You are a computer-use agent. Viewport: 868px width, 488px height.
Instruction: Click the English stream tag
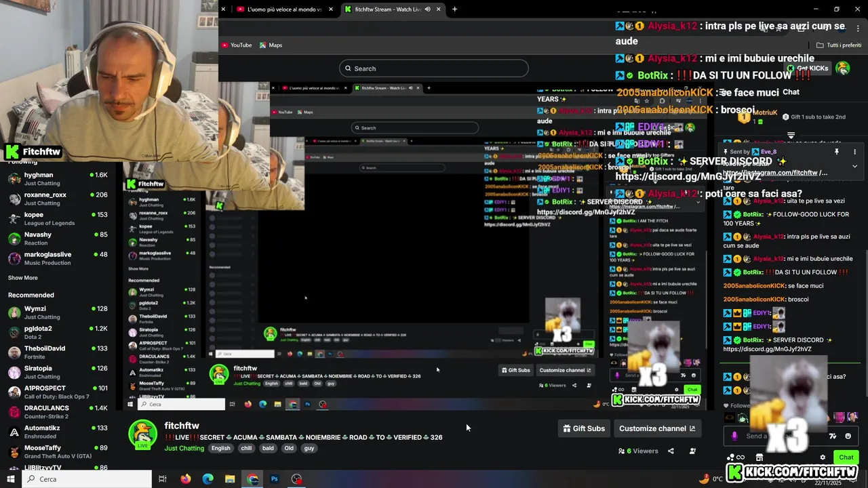click(220, 448)
